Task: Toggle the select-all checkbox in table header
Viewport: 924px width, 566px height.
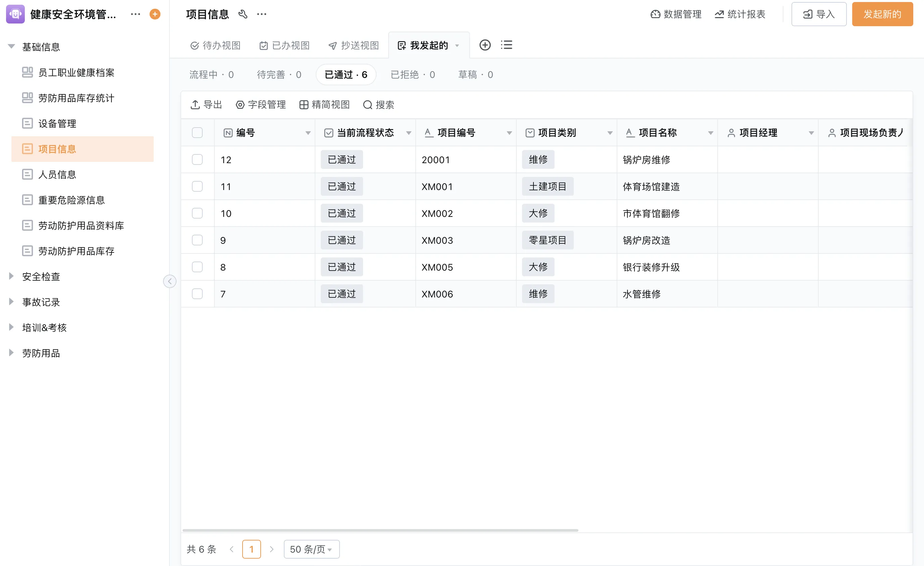Action: 197,133
